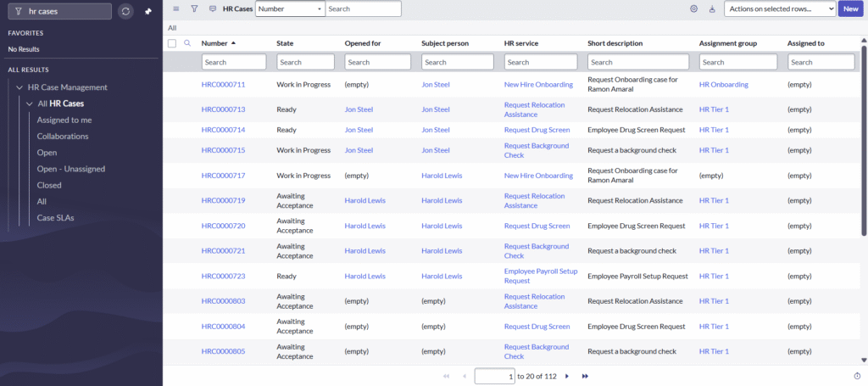The width and height of the screenshot is (868, 386).
Task: Sort by Assigned to column header
Action: [x=805, y=43]
